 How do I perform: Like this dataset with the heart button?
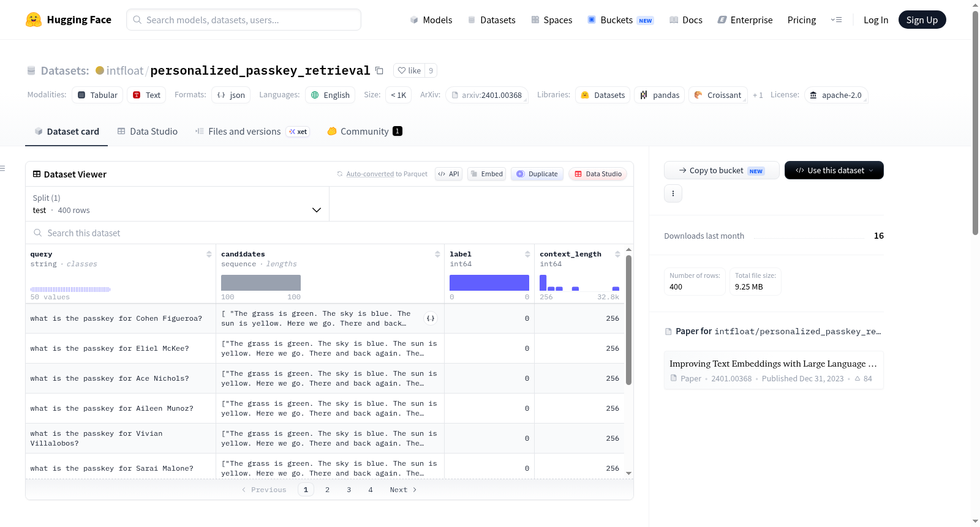tap(409, 70)
